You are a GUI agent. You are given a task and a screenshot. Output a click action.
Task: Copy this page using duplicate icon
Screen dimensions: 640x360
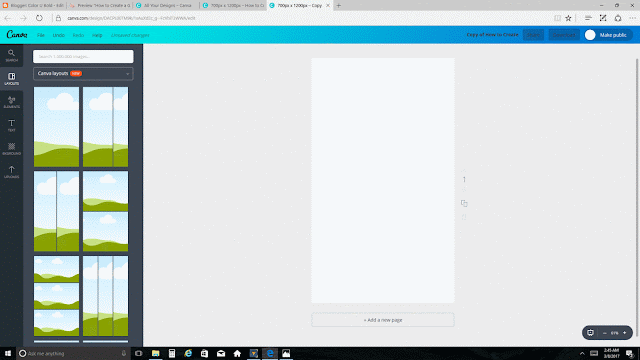click(x=464, y=203)
